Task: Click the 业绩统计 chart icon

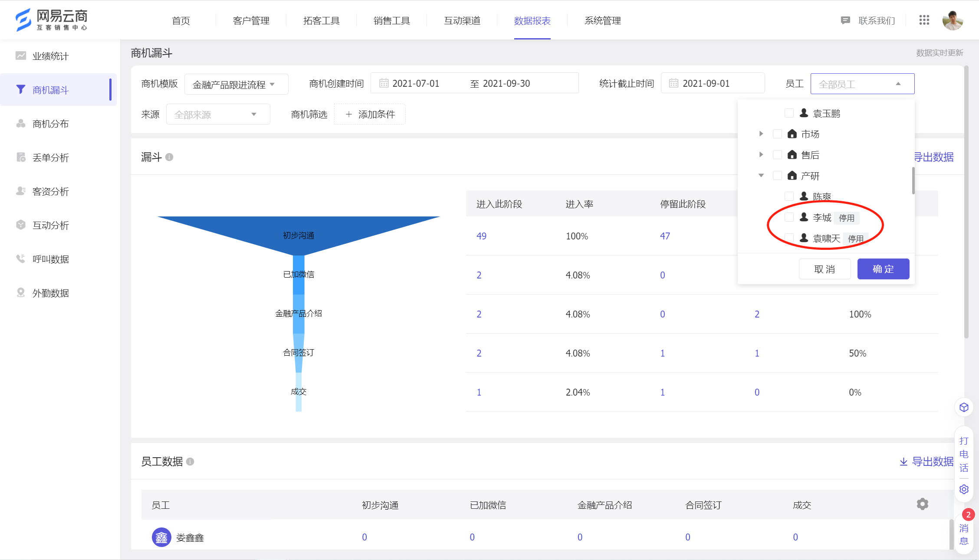Action: click(x=21, y=56)
